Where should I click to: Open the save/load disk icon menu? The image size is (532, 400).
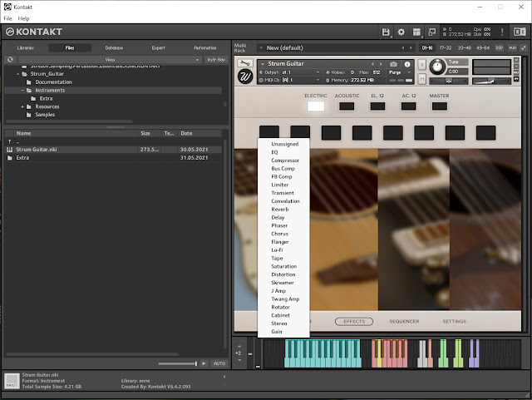pyautogui.click(x=386, y=32)
